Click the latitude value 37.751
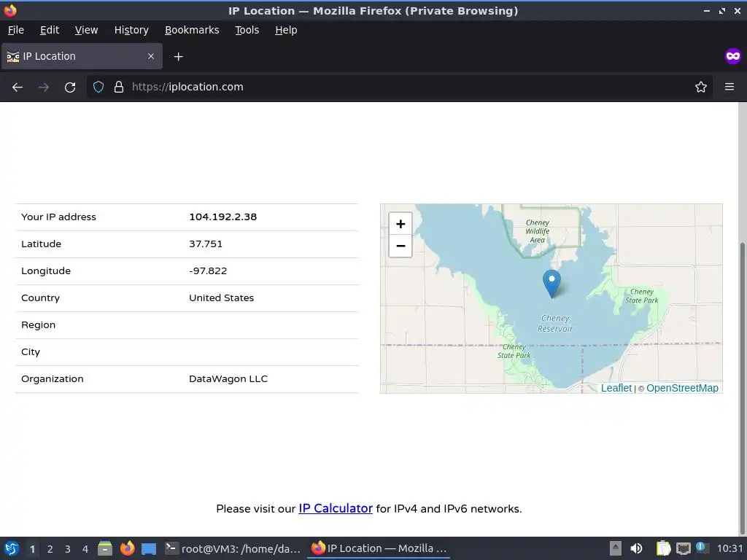This screenshot has height=560, width=747. (205, 244)
